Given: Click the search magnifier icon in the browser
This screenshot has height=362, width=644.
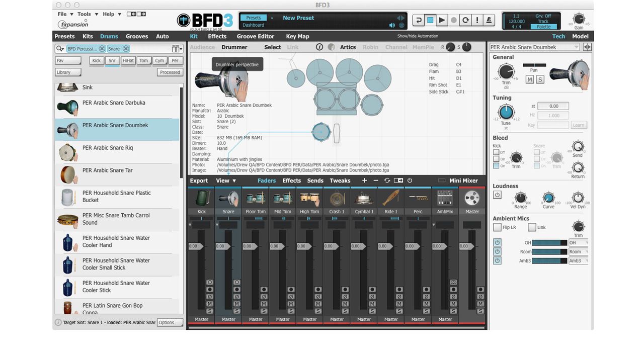Looking at the screenshot, I should pyautogui.click(x=60, y=49).
